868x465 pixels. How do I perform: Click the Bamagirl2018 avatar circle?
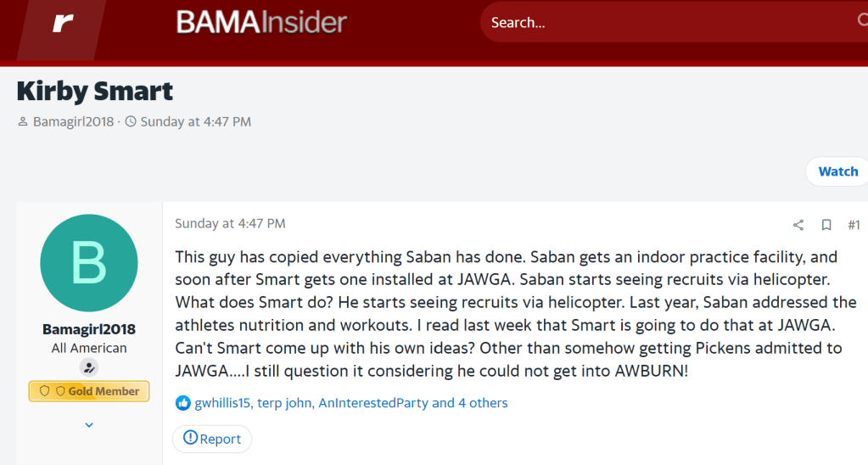coord(89,262)
